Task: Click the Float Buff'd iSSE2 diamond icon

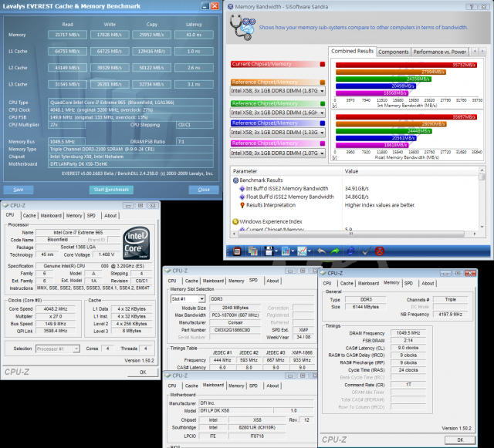Action: tap(242, 197)
